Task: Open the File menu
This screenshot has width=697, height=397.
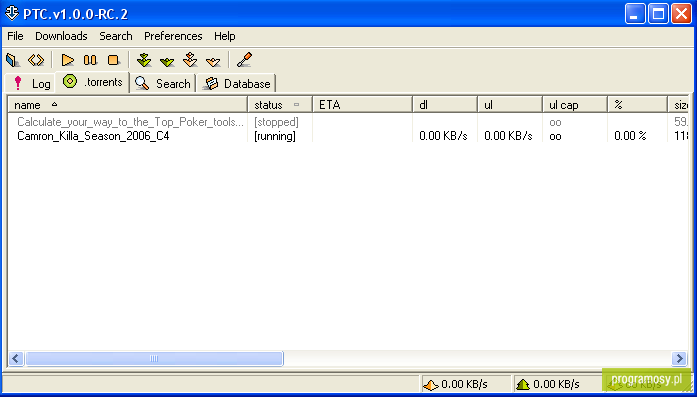Action: [16, 36]
